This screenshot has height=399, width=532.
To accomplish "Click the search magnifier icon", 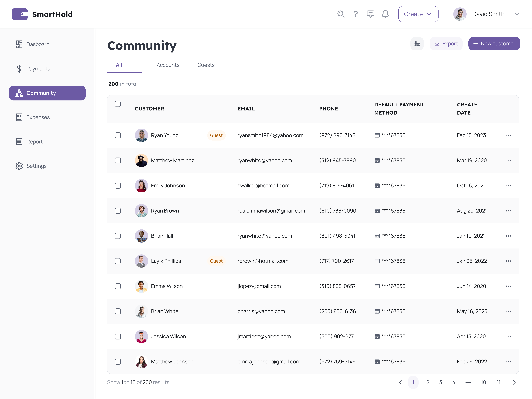I will point(341,14).
